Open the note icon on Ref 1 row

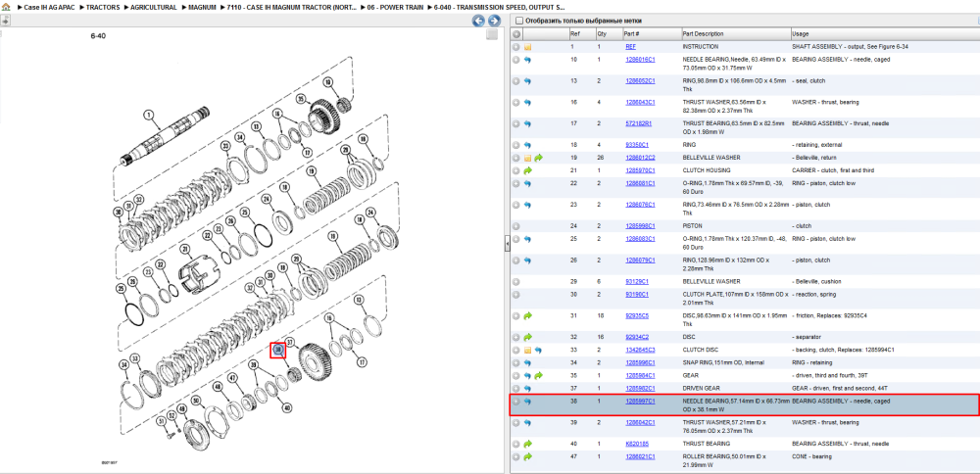pos(527,47)
